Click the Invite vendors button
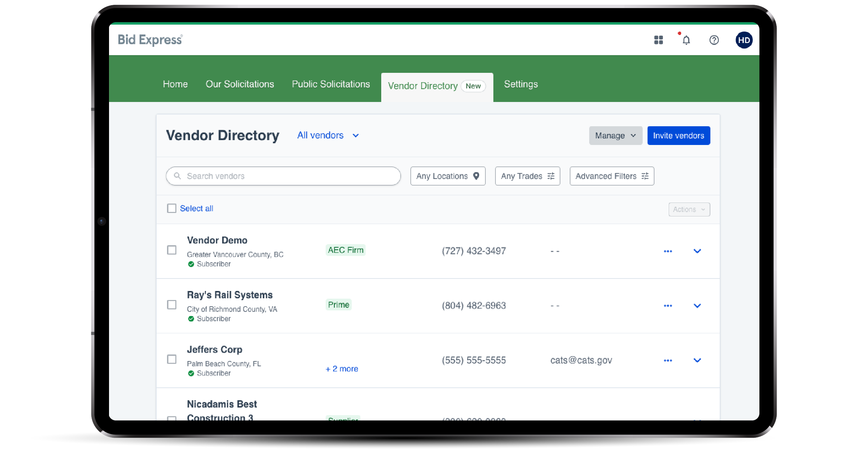Screen dimensions: 868x454 click(x=678, y=136)
